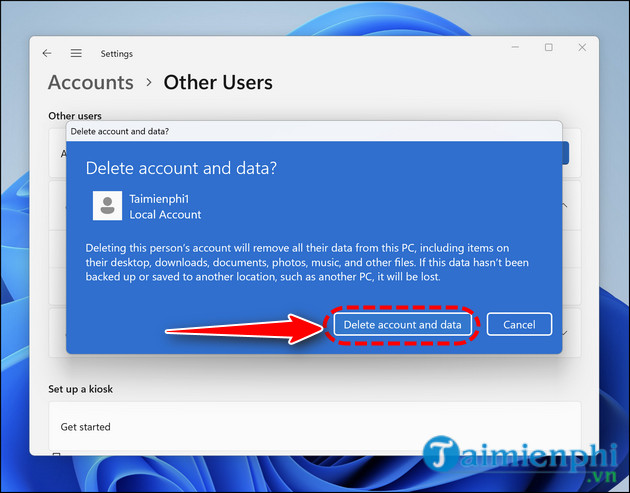
Task: Open the hamburger navigation menu
Action: 76,53
